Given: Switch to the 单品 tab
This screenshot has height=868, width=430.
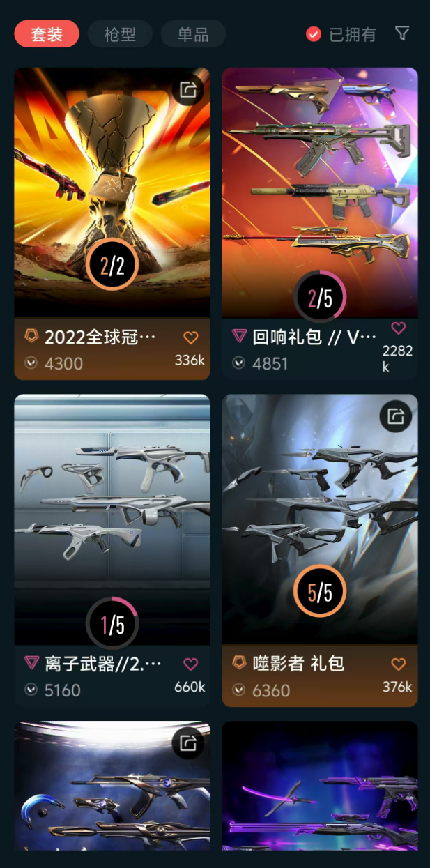Looking at the screenshot, I should point(193,34).
